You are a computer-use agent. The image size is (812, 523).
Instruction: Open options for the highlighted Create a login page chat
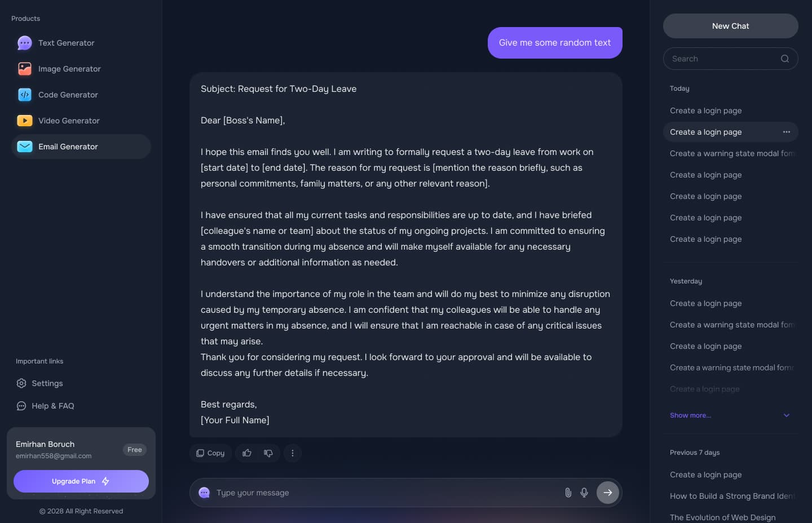click(x=787, y=132)
